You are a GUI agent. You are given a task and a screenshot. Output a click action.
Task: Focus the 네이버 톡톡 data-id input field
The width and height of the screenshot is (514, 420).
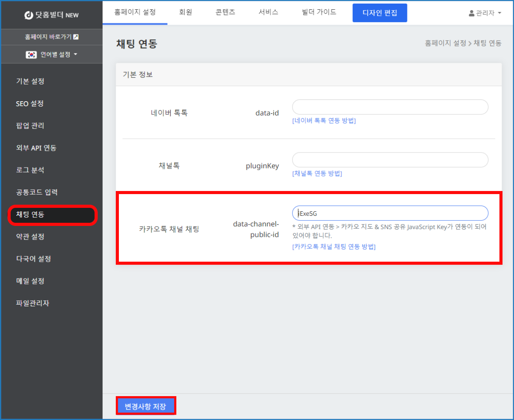coord(390,107)
